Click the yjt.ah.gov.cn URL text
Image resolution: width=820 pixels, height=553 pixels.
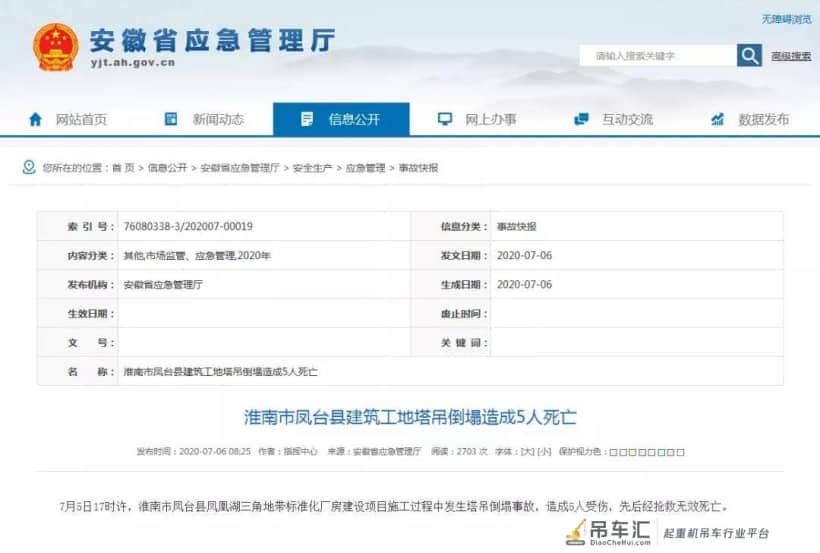point(132,63)
